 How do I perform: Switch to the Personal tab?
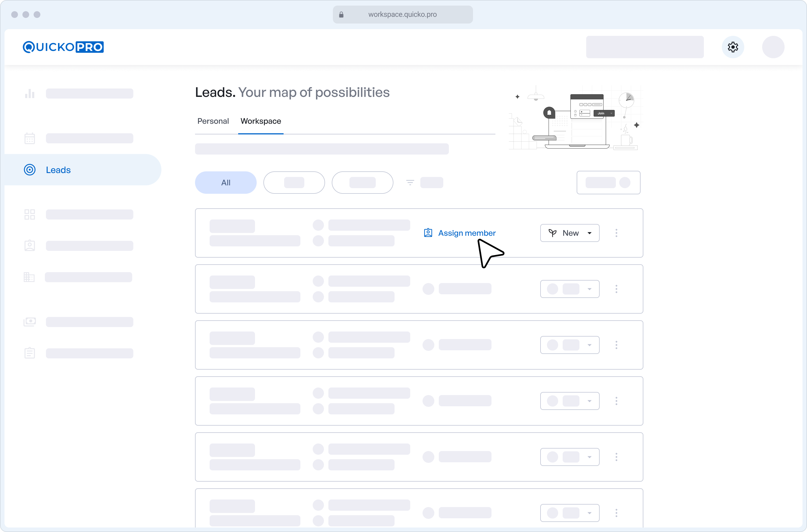213,121
